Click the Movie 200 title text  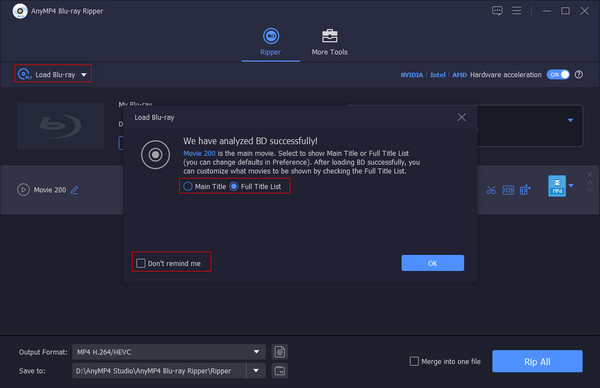click(x=50, y=190)
